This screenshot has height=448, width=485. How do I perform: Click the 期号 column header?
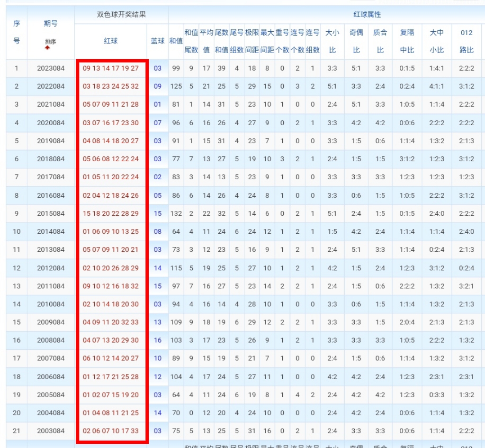click(50, 23)
